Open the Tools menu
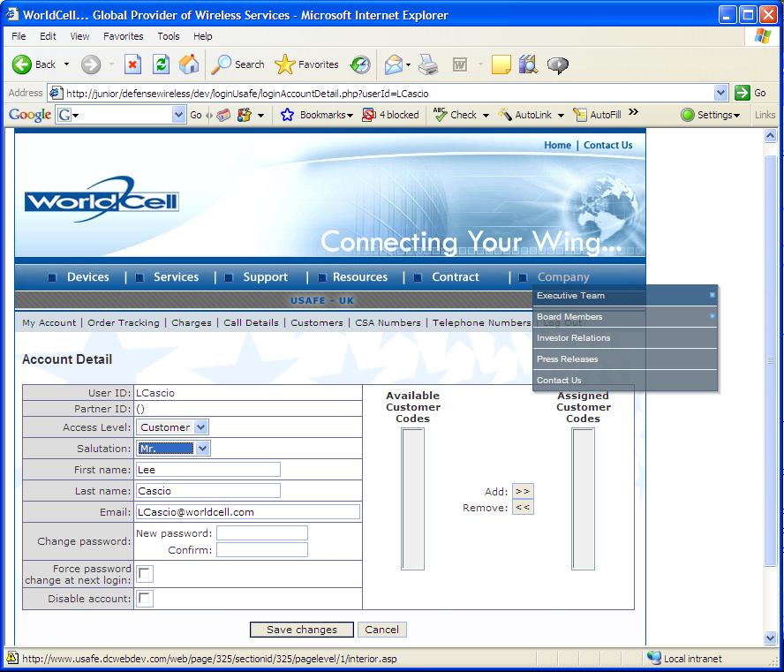The width and height of the screenshot is (784, 672). pos(168,36)
